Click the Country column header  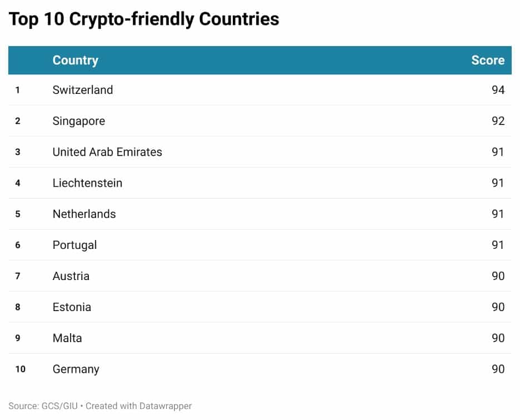pos(76,61)
